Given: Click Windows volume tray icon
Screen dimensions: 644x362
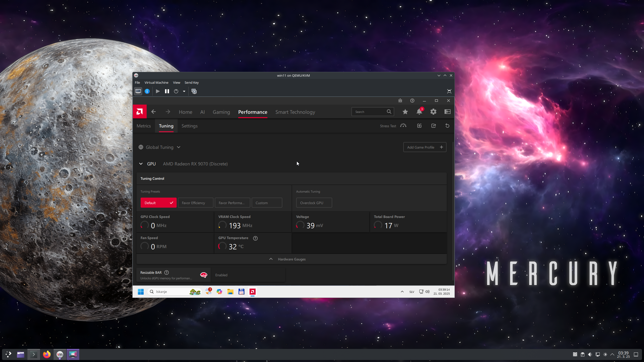Looking at the screenshot, I should (427, 292).
